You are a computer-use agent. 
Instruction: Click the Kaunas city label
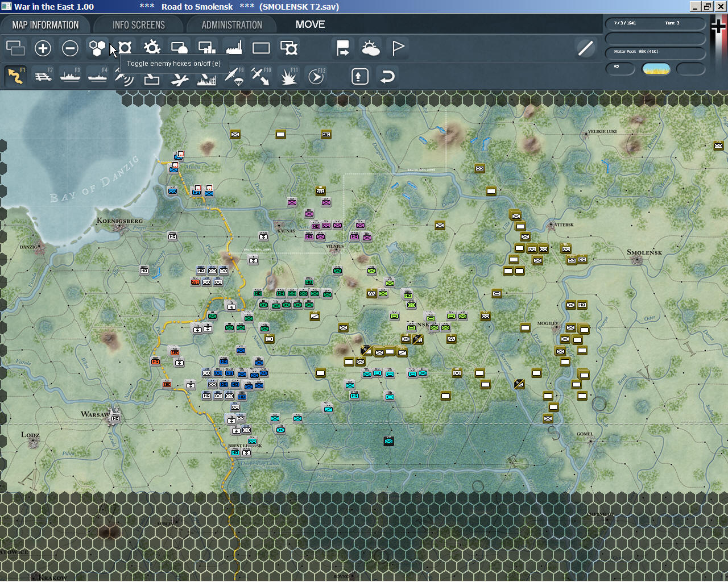286,231
